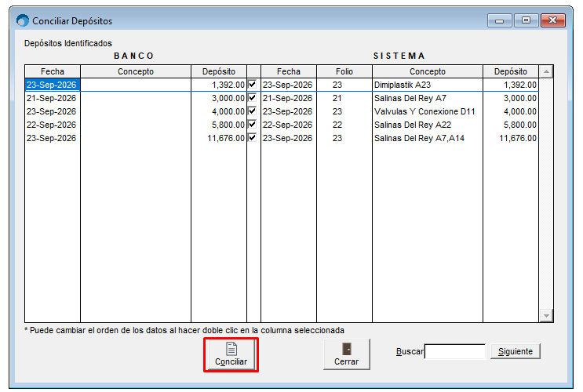
Task: Select the Salinas Del Rey A7,A14 cell
Action: [428, 138]
